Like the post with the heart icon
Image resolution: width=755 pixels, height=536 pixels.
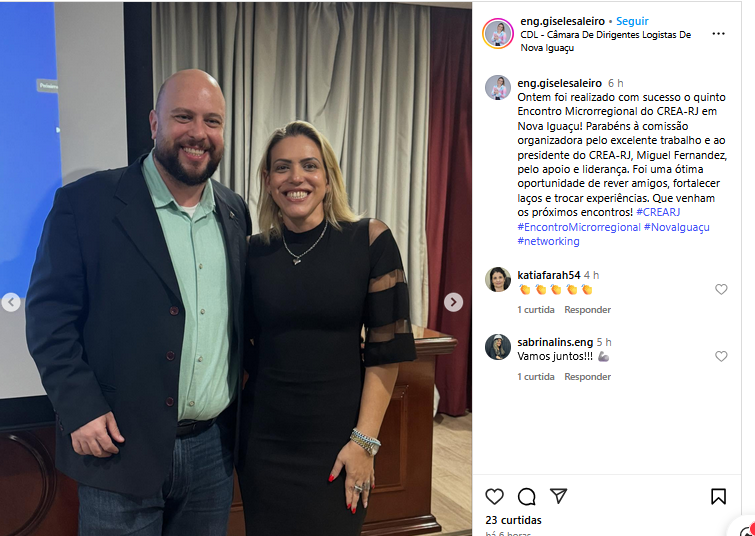pyautogui.click(x=494, y=497)
